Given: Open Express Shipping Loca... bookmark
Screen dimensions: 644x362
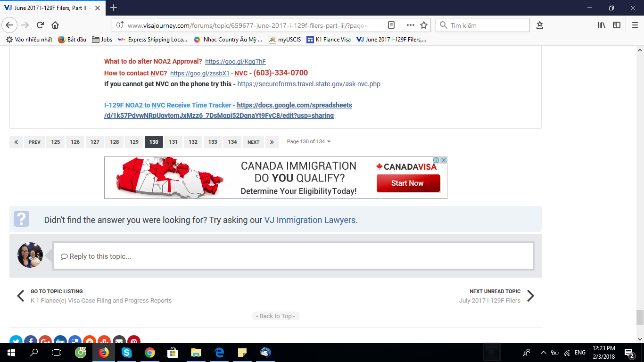Looking at the screenshot, I should pyautogui.click(x=153, y=40).
